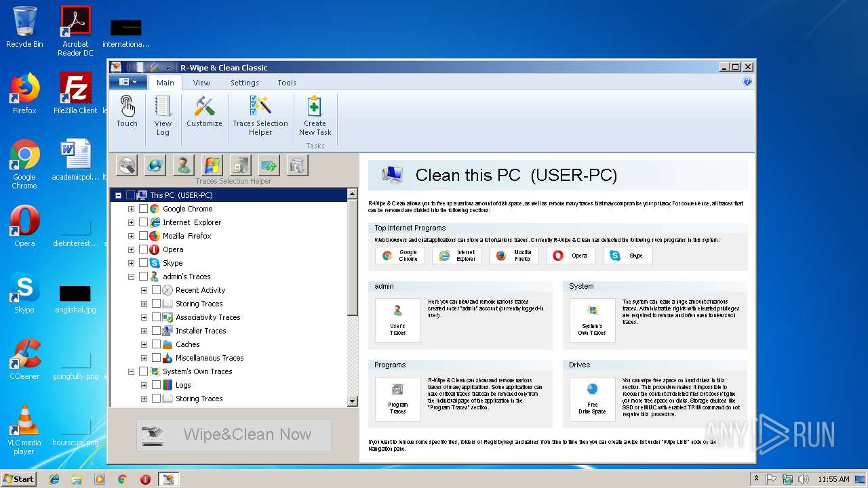Launch the Traces Selection Helper ribbon button

(x=260, y=115)
